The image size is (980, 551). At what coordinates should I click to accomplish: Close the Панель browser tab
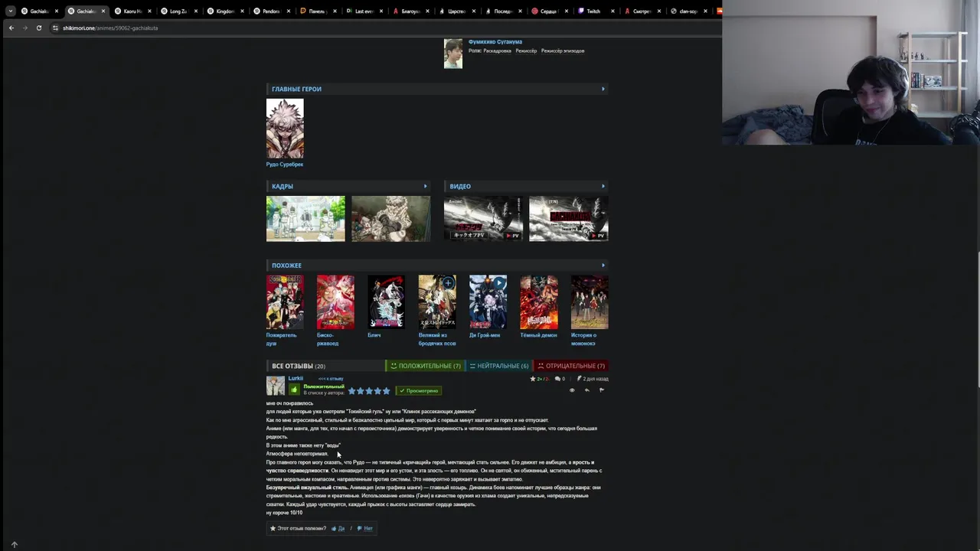[335, 11]
